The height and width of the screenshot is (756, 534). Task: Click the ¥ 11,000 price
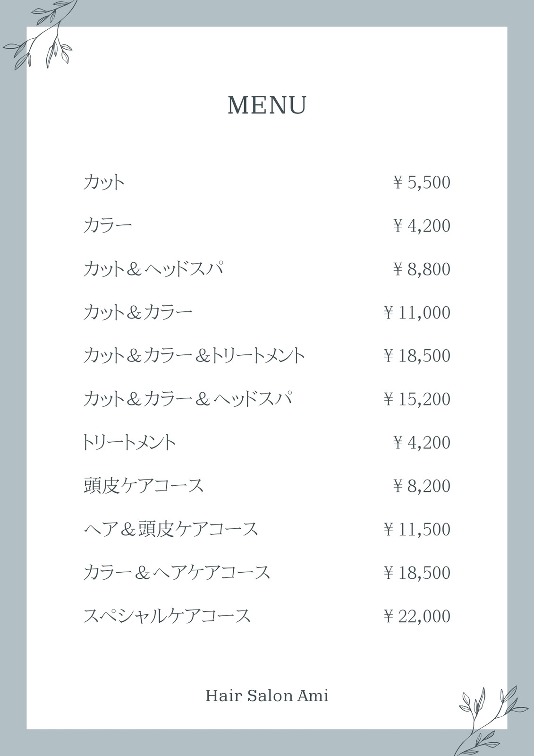click(417, 313)
